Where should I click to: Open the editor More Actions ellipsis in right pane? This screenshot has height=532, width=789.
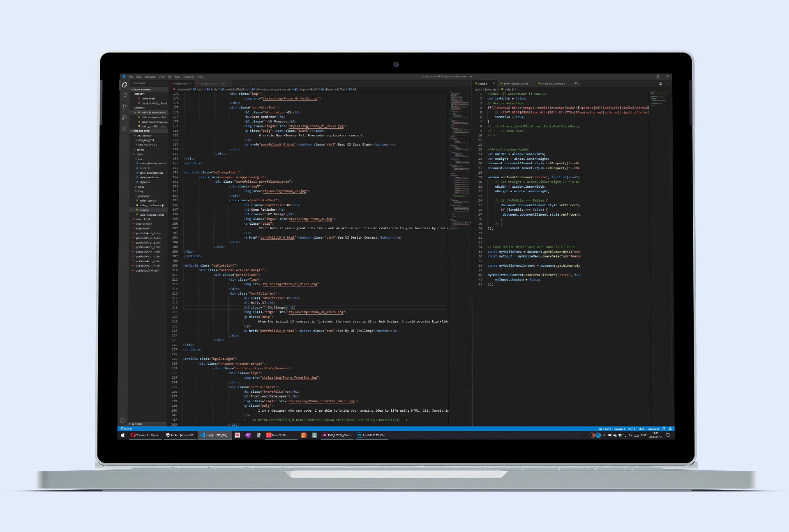pos(667,83)
